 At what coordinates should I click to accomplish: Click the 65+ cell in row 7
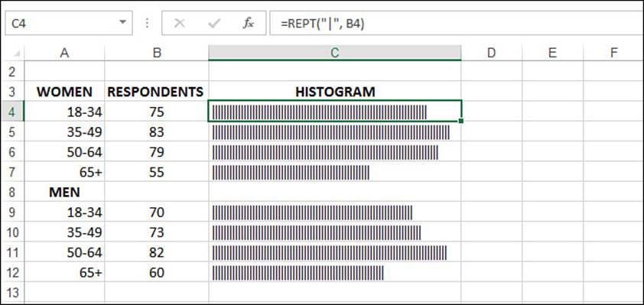pos(64,172)
